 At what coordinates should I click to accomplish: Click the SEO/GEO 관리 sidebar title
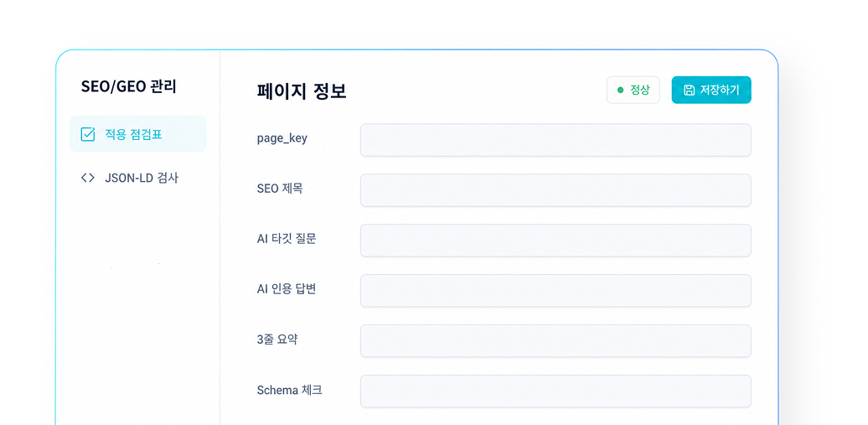click(128, 87)
